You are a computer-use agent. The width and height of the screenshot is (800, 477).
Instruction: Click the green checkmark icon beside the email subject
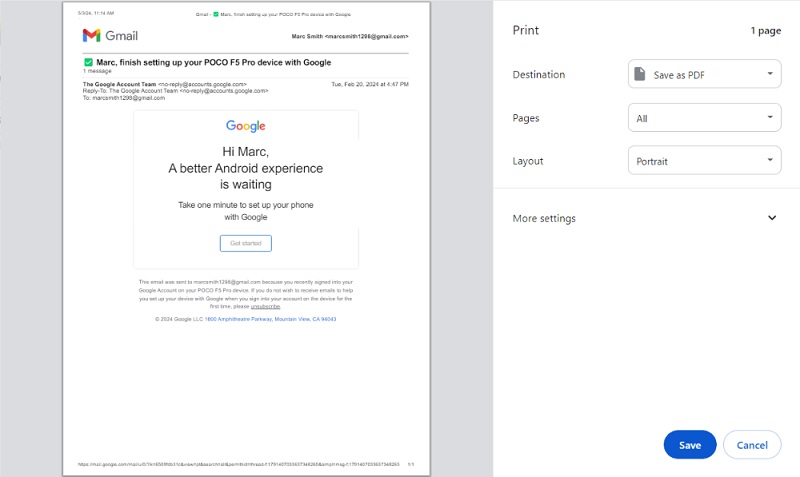point(88,62)
